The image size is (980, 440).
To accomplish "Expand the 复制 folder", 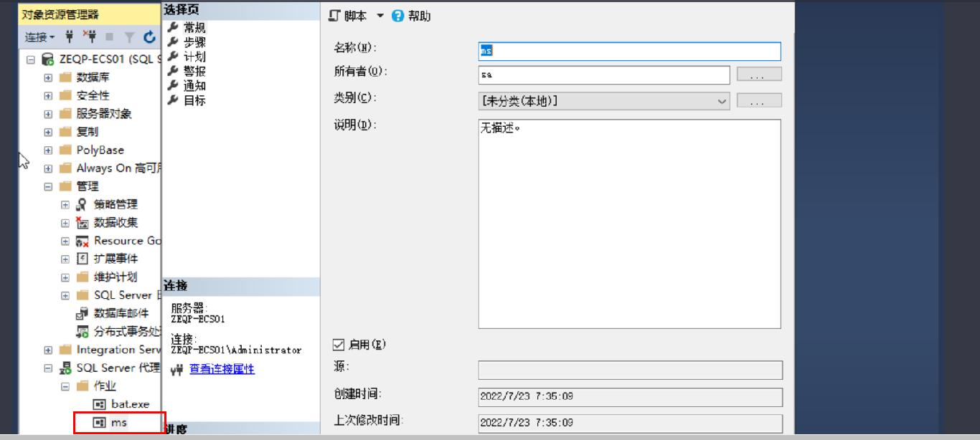I will [x=48, y=132].
